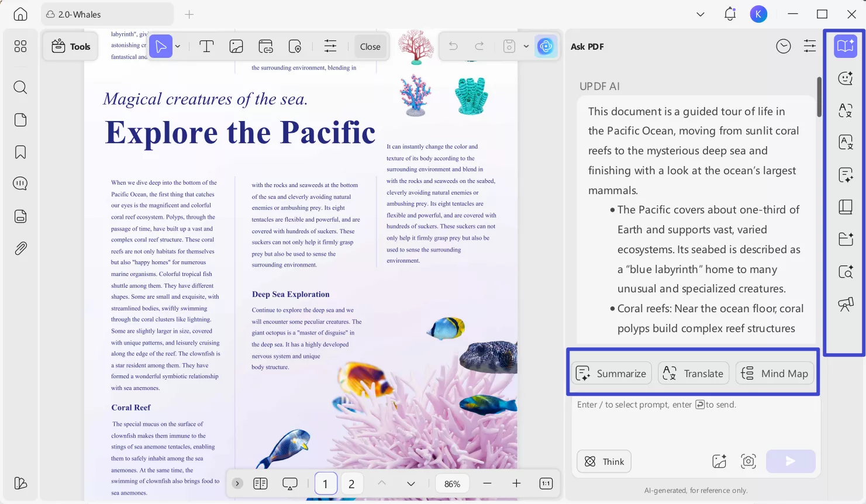Expand the save options dropdown arrow

[526, 47]
